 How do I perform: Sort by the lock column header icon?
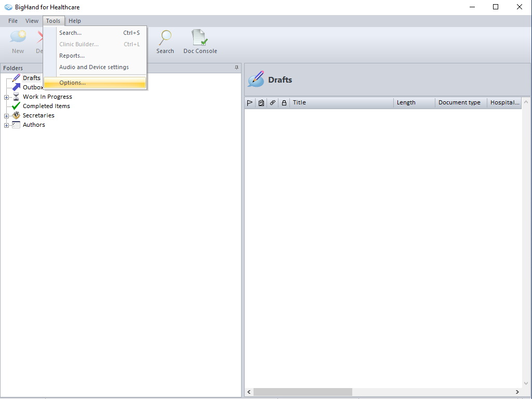pos(284,103)
